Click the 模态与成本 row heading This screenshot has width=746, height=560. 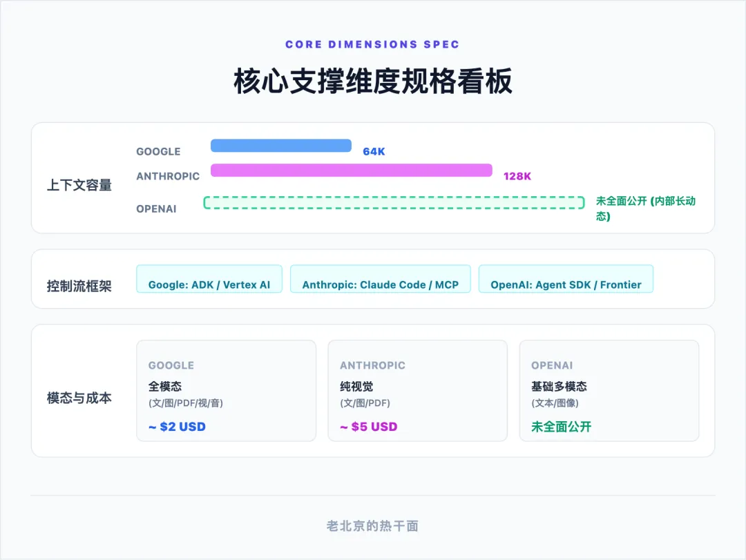tap(79, 398)
